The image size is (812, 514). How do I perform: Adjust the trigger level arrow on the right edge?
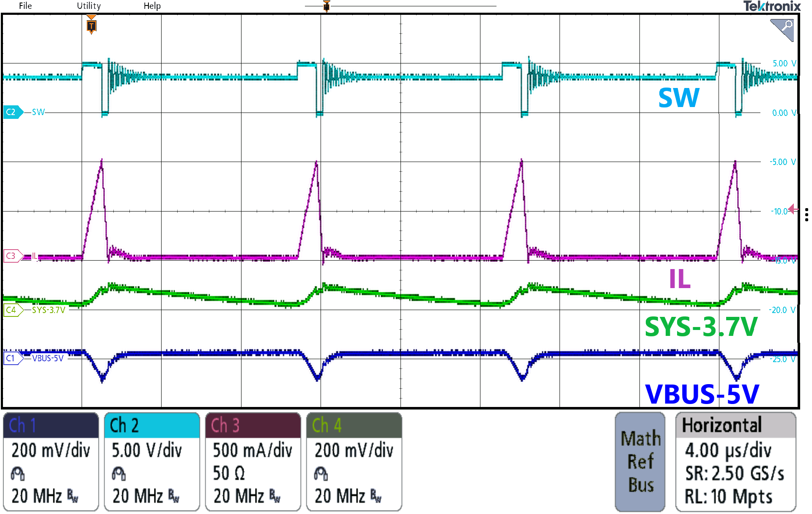[793, 208]
